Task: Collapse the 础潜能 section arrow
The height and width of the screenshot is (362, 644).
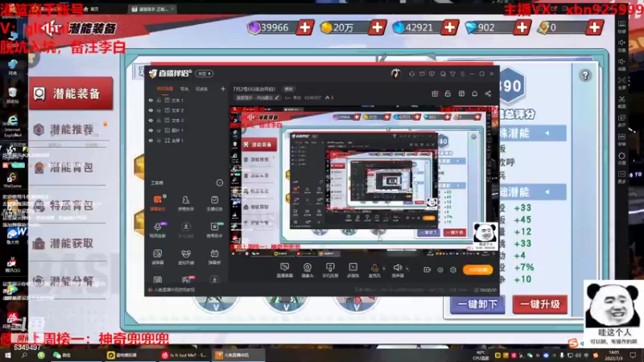Action: pyautogui.click(x=547, y=192)
